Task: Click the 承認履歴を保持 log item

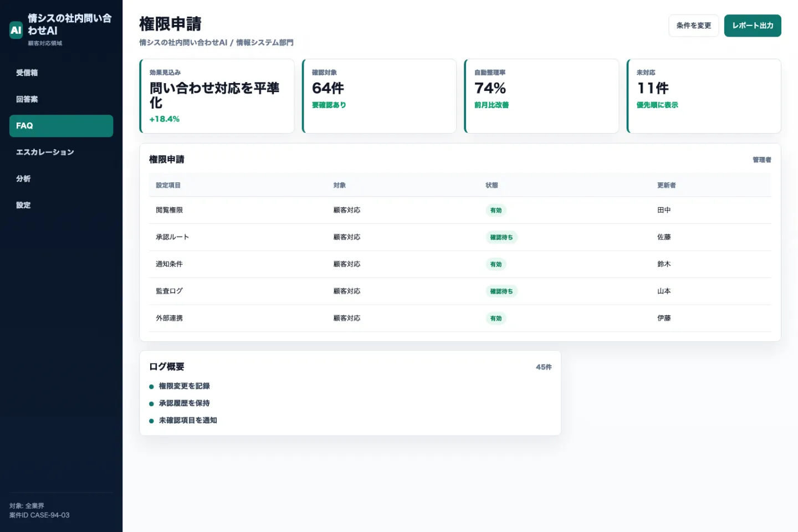Action: pyautogui.click(x=184, y=403)
